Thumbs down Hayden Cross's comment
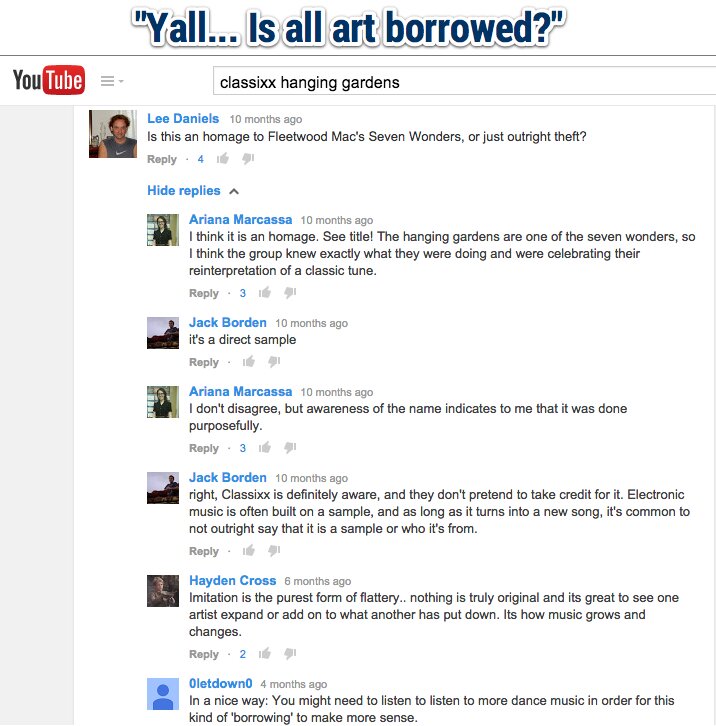The image size is (716, 726). [290, 653]
